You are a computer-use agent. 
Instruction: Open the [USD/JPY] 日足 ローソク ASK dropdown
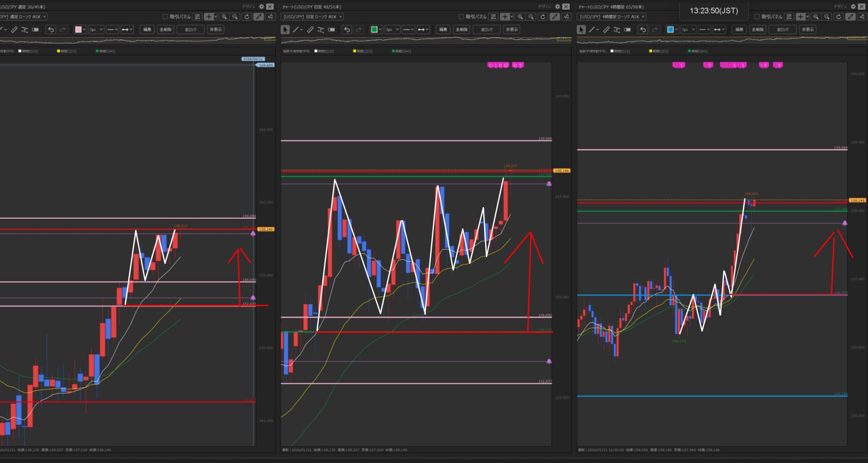pyautogui.click(x=312, y=17)
